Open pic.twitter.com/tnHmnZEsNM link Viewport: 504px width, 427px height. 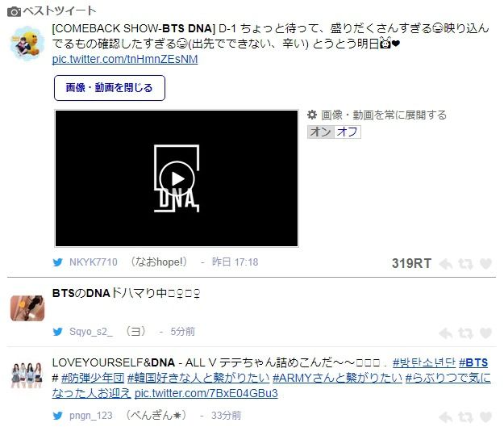(x=125, y=59)
